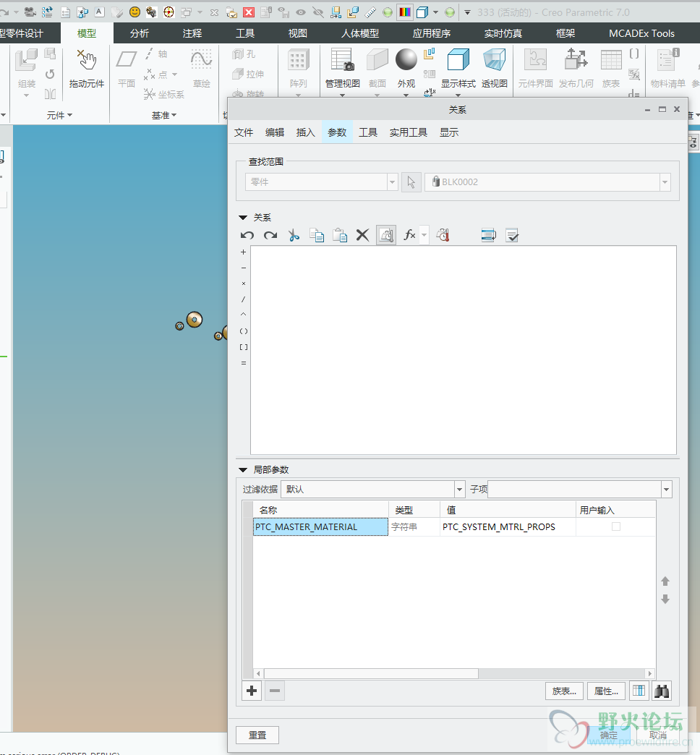Insert an equals sign

(244, 363)
